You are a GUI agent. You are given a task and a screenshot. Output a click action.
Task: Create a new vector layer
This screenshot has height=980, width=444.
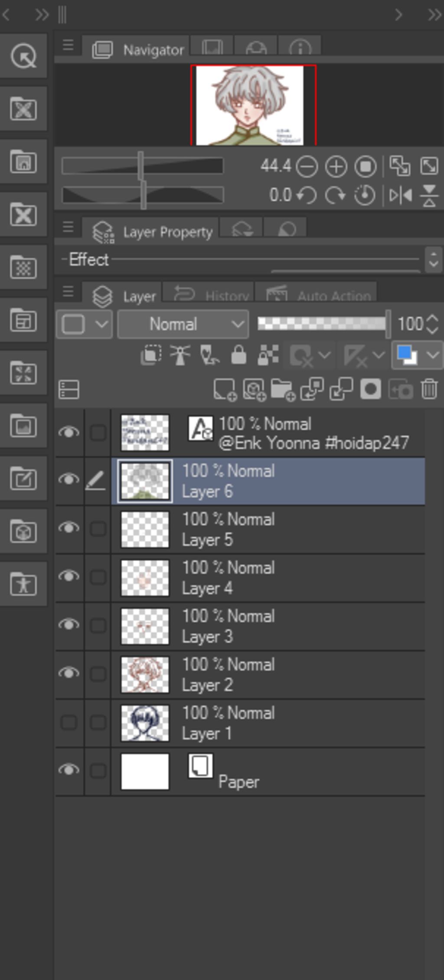(254, 389)
